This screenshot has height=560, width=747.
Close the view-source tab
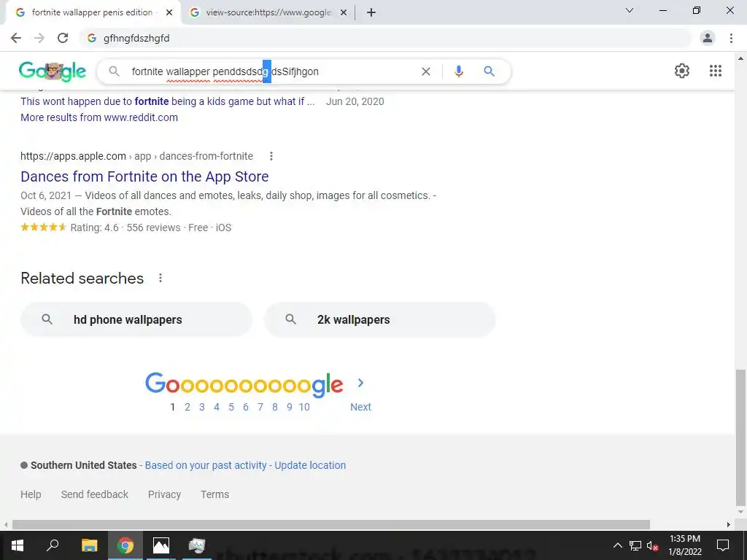click(x=344, y=12)
